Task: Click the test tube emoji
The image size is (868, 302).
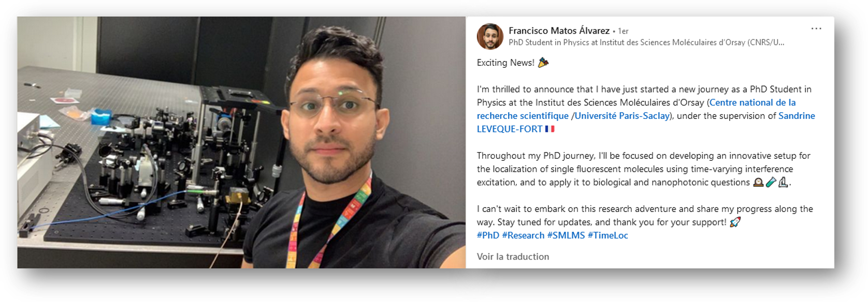Action: (x=771, y=182)
